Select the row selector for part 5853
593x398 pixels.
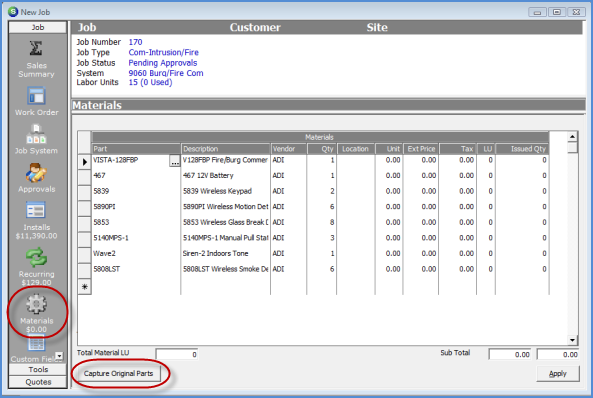84,224
